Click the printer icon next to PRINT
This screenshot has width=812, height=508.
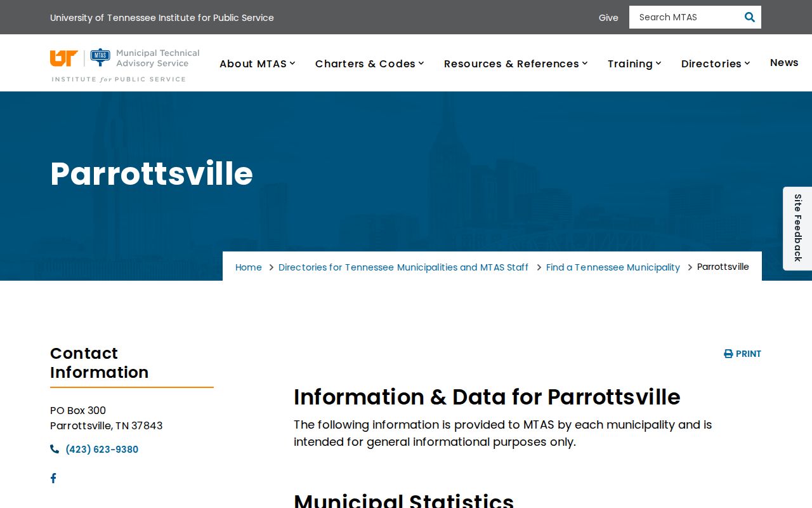pyautogui.click(x=728, y=354)
